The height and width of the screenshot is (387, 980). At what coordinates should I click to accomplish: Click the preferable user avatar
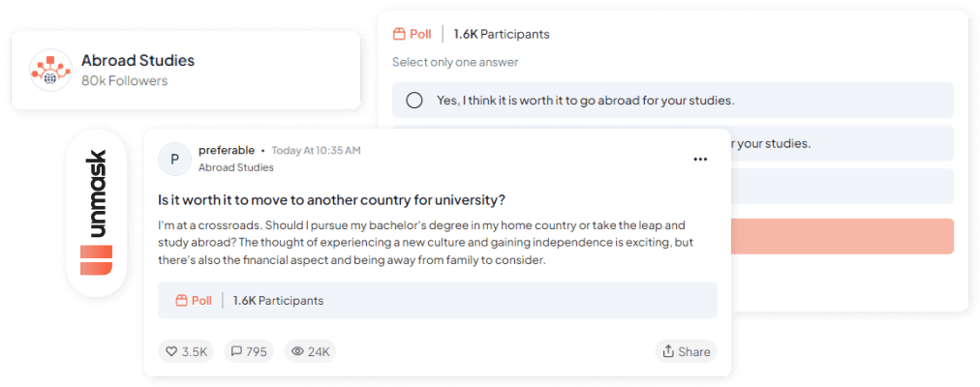174,159
